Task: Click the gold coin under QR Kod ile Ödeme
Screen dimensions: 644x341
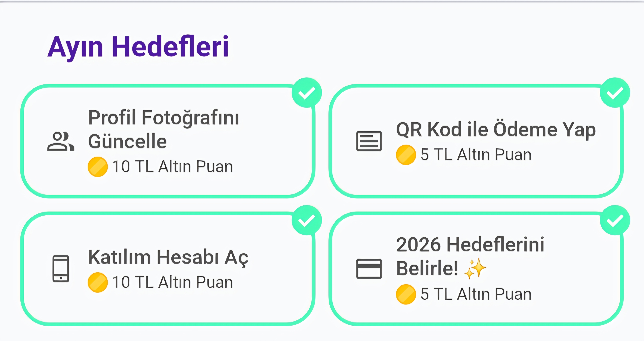Action: tap(406, 155)
